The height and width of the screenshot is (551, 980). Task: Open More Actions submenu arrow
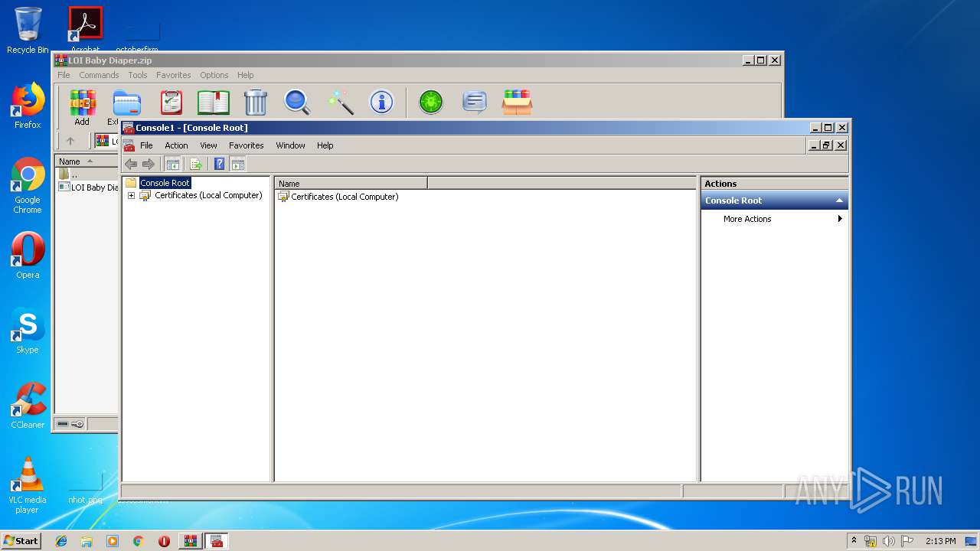[x=840, y=219]
